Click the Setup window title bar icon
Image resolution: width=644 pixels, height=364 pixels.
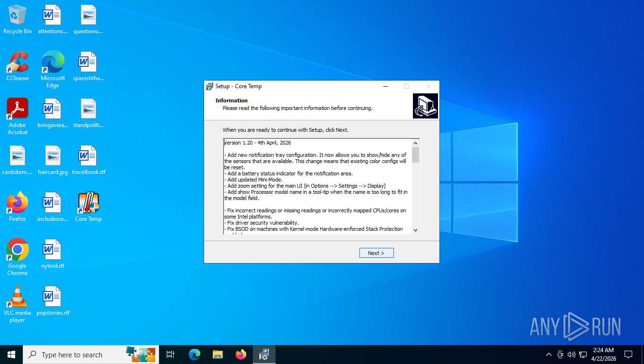209,86
